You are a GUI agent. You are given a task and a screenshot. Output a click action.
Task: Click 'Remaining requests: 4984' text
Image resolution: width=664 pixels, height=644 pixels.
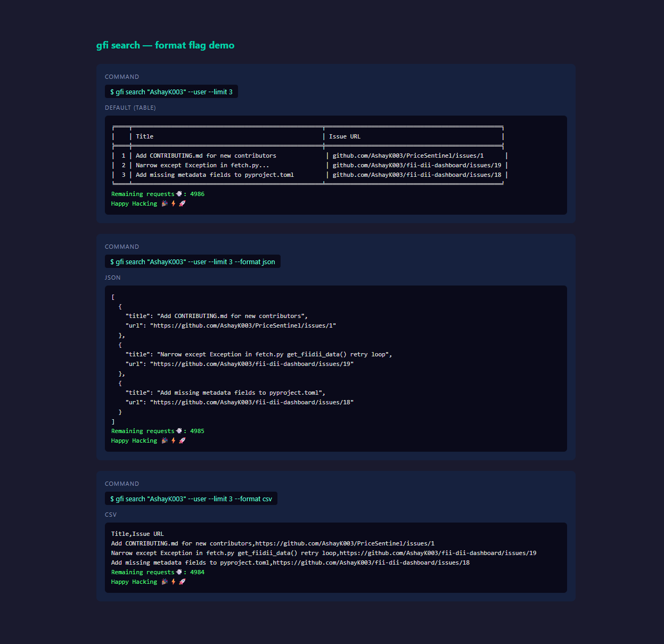(x=158, y=572)
